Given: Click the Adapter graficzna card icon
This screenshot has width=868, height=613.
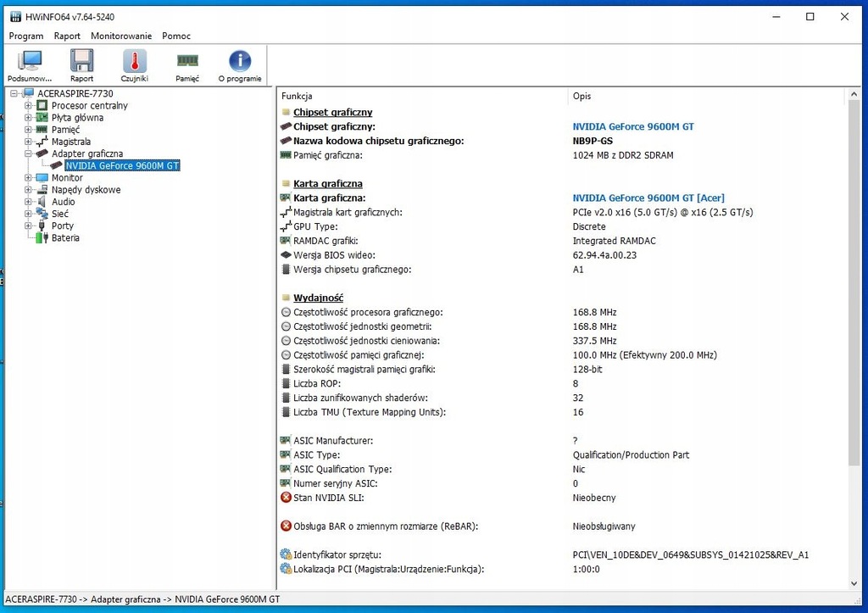Looking at the screenshot, I should (42, 153).
